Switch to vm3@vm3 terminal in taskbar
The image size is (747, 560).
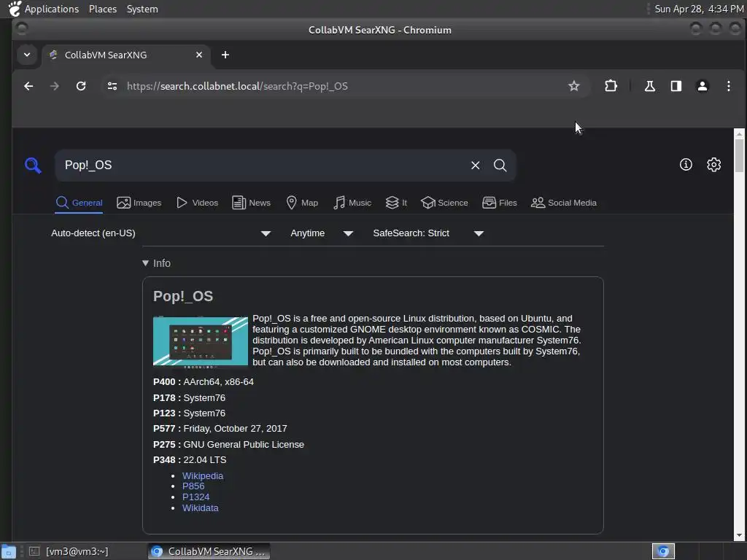[69, 551]
